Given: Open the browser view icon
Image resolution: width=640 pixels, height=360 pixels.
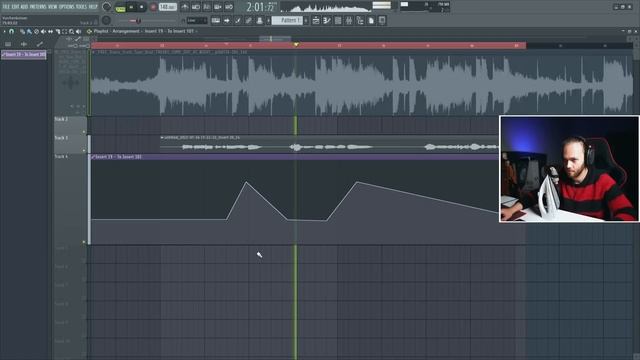Looking at the screenshot, I should [x=360, y=20].
